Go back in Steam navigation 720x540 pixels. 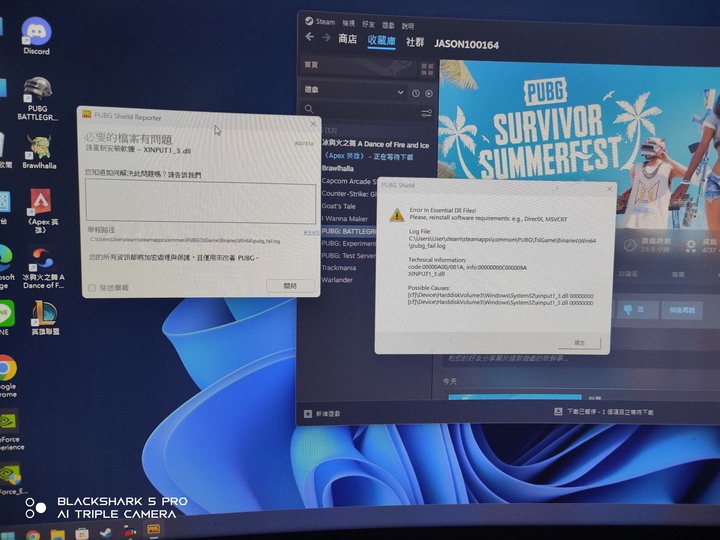coord(310,37)
